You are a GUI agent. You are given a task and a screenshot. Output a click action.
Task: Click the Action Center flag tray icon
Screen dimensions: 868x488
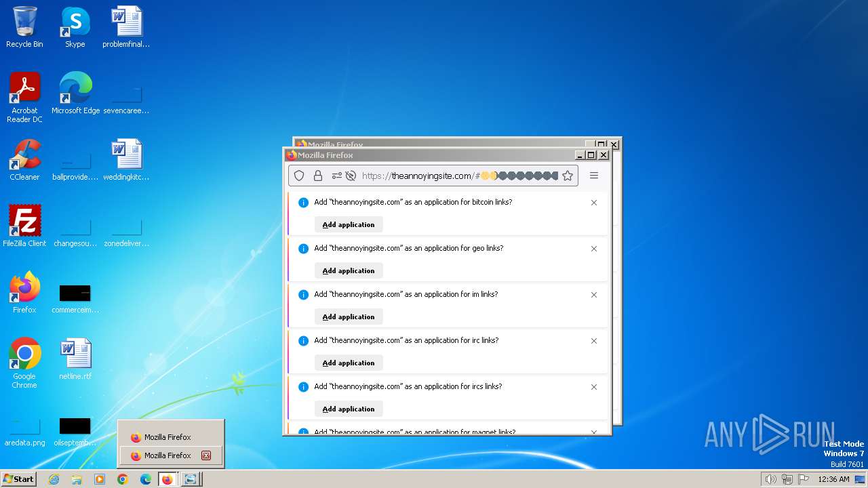coord(804,479)
